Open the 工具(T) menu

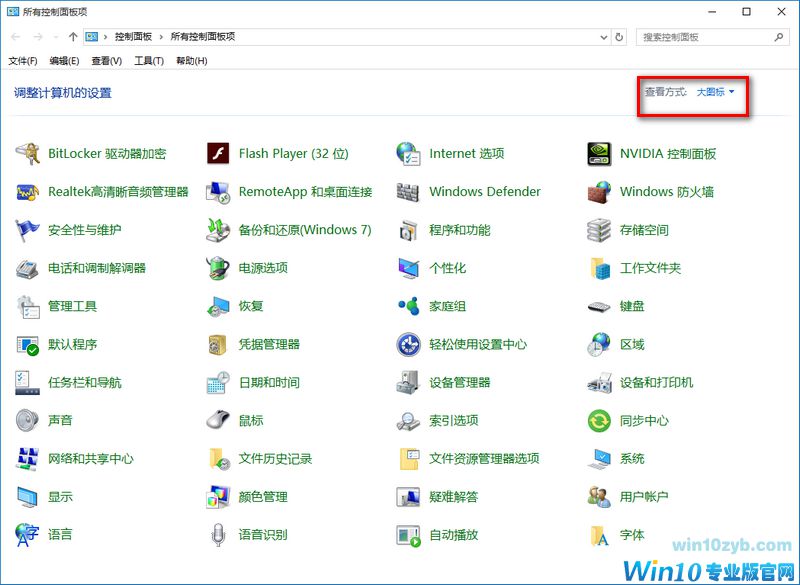click(x=148, y=60)
